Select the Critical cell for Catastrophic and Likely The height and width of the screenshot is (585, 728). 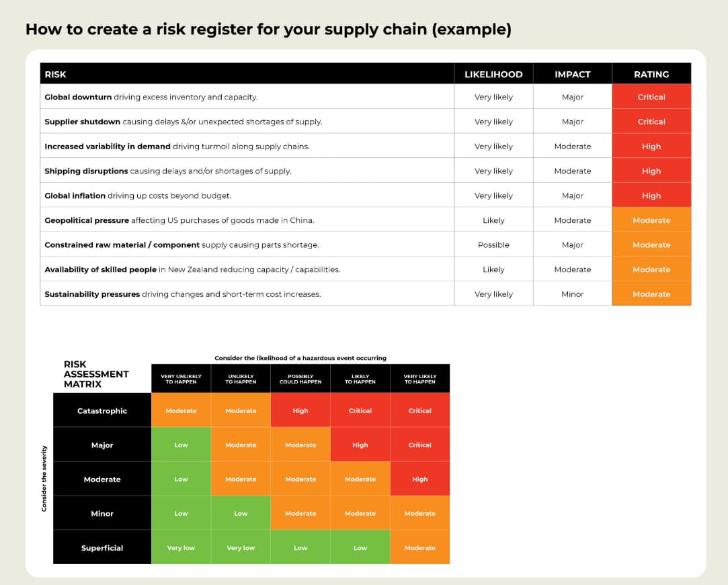(360, 410)
